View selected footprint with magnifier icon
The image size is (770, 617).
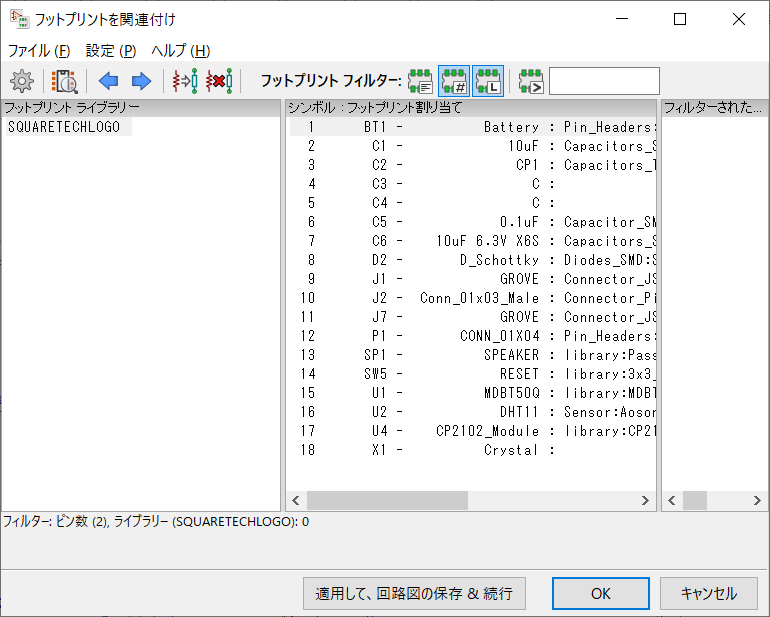[64, 81]
